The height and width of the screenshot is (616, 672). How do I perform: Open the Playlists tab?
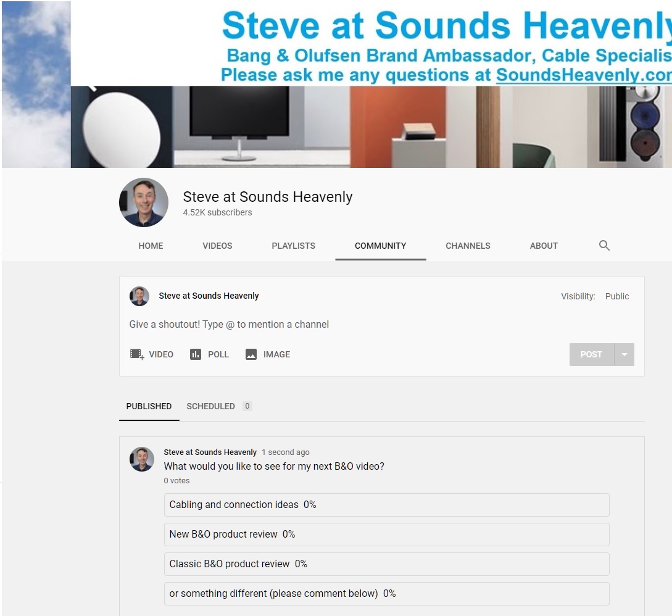pyautogui.click(x=293, y=246)
